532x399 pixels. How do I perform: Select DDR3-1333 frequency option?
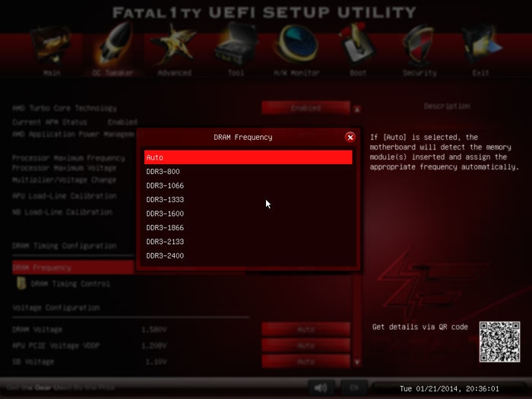coord(248,199)
